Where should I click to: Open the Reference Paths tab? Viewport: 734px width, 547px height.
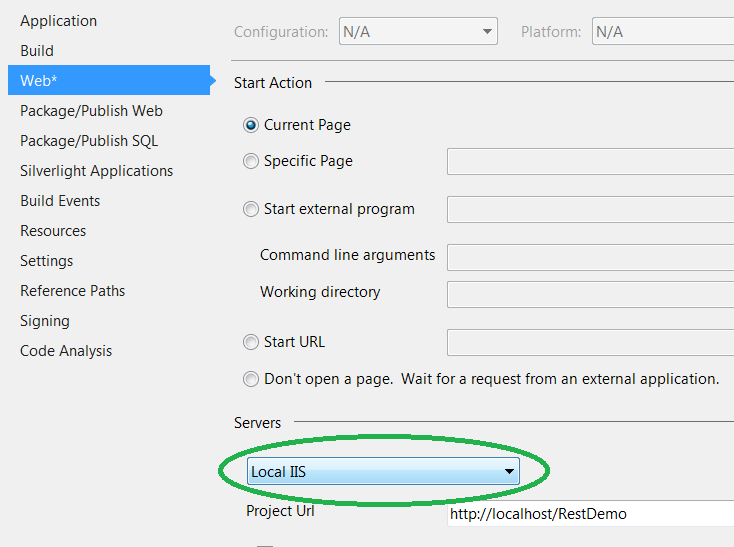click(x=73, y=291)
